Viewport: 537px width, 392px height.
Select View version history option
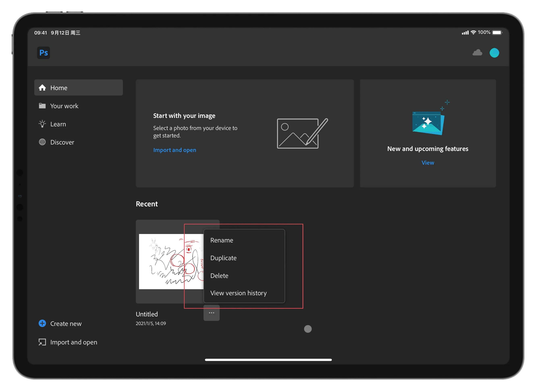[x=238, y=293]
